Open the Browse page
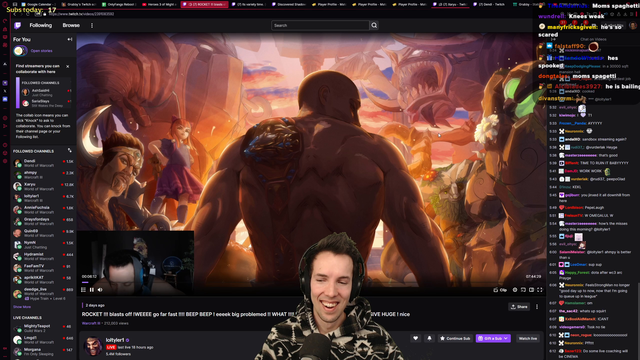This screenshot has height=360, width=640. coord(71,25)
